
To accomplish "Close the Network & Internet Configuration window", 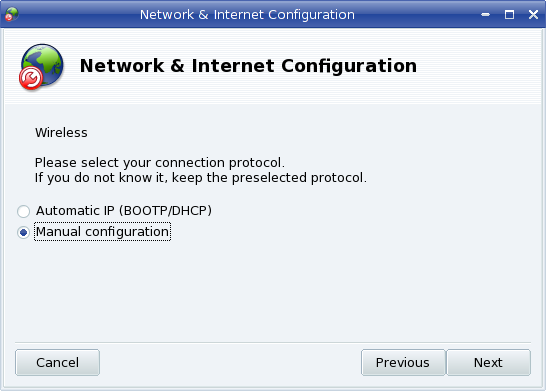I will 533,15.
